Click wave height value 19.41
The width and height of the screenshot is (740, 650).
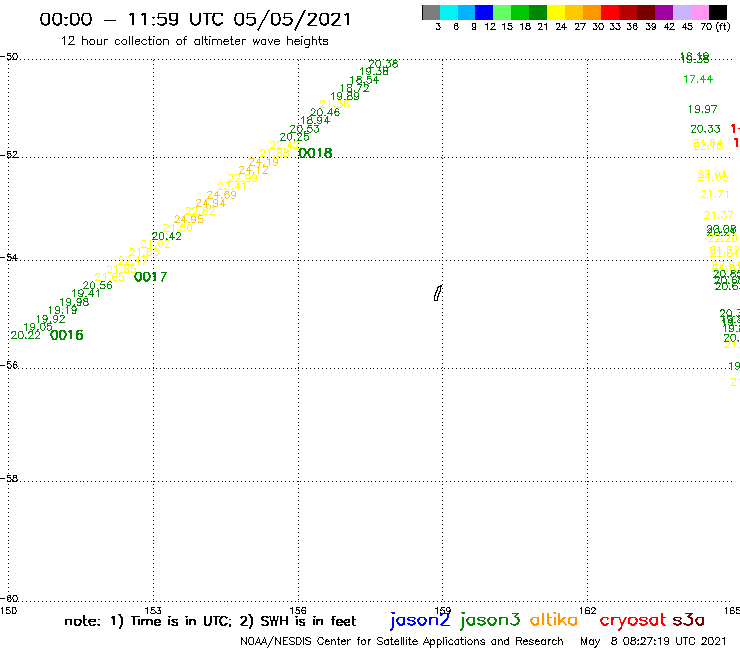coord(86,294)
